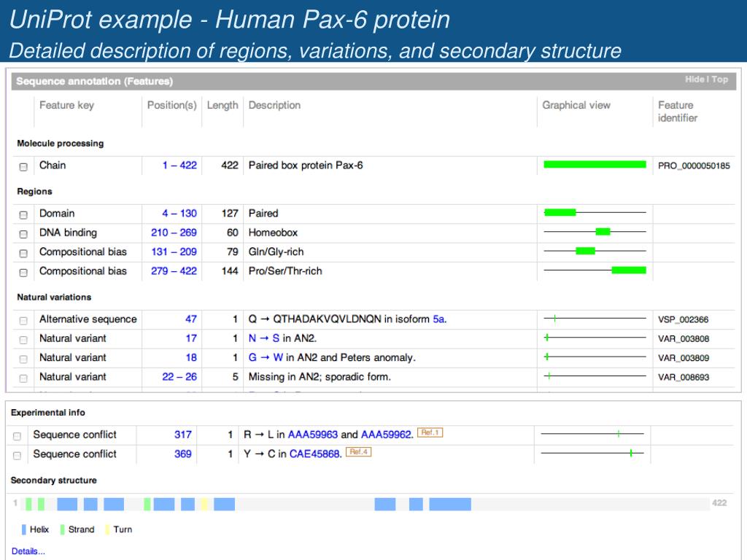Click the Sequence annotation (Features) header
Image resolution: width=747 pixels, height=560 pixels.
coord(94,81)
